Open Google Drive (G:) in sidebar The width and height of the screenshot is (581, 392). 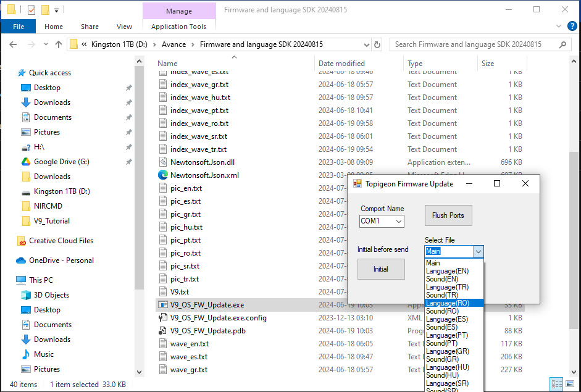62,162
